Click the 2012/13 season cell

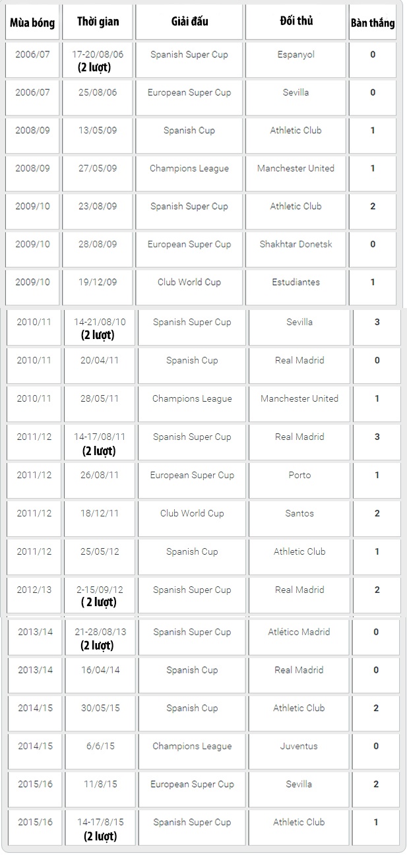point(34,590)
